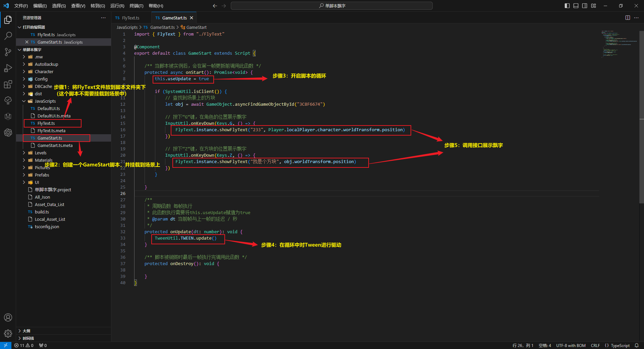This screenshot has height=349, width=644.
Task: Open the Source Control view
Action: [8, 52]
